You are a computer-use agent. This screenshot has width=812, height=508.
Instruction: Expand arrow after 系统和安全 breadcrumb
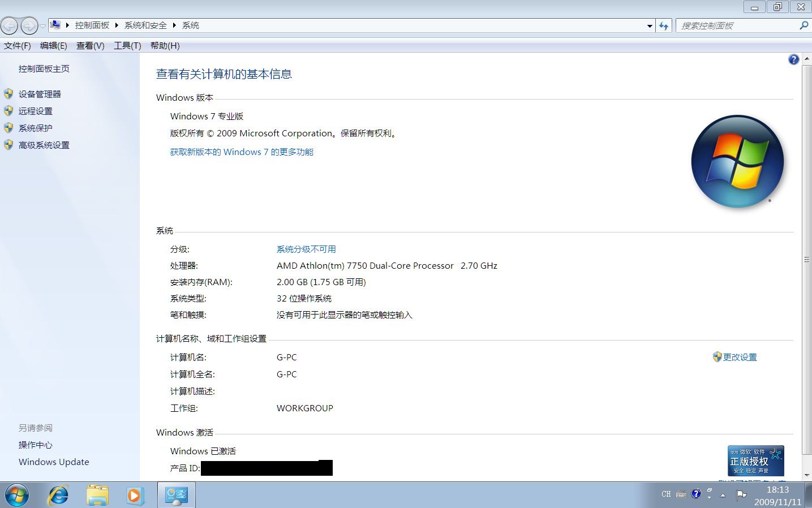[174, 25]
